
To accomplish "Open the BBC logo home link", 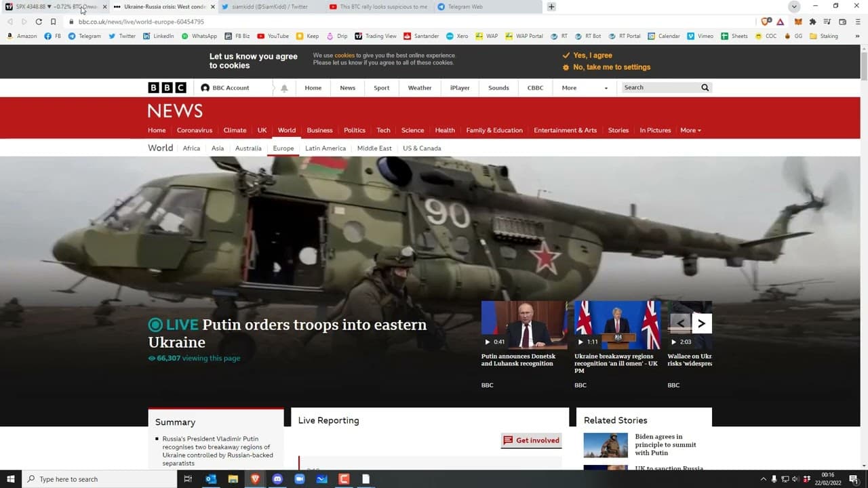I will click(167, 87).
